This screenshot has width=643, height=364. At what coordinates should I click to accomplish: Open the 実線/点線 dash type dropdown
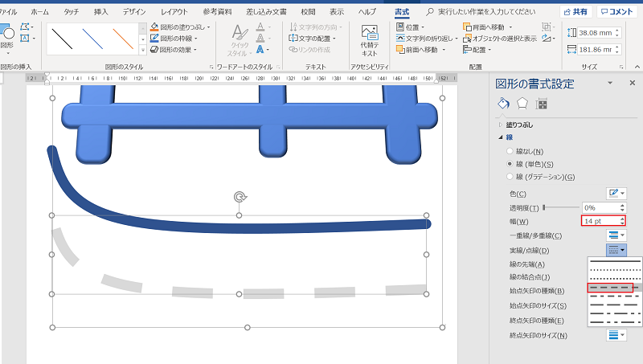click(616, 250)
